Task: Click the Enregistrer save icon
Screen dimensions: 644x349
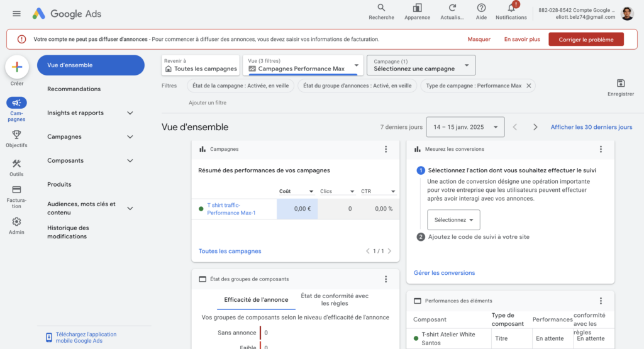Action: pyautogui.click(x=621, y=87)
